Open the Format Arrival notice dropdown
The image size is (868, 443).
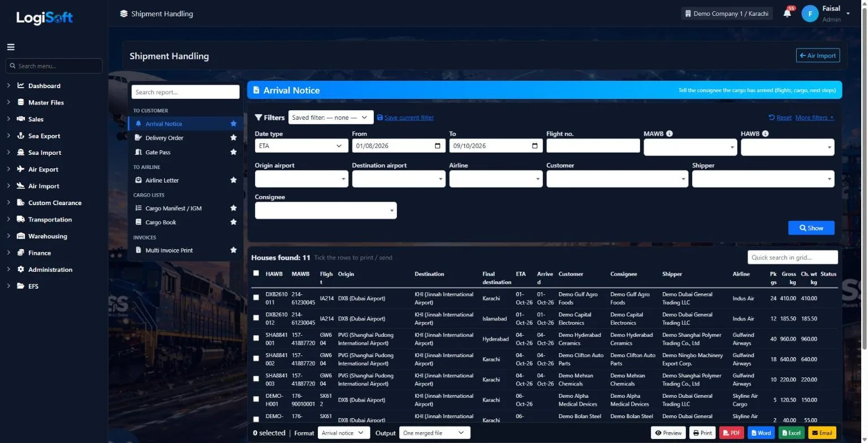pos(344,433)
